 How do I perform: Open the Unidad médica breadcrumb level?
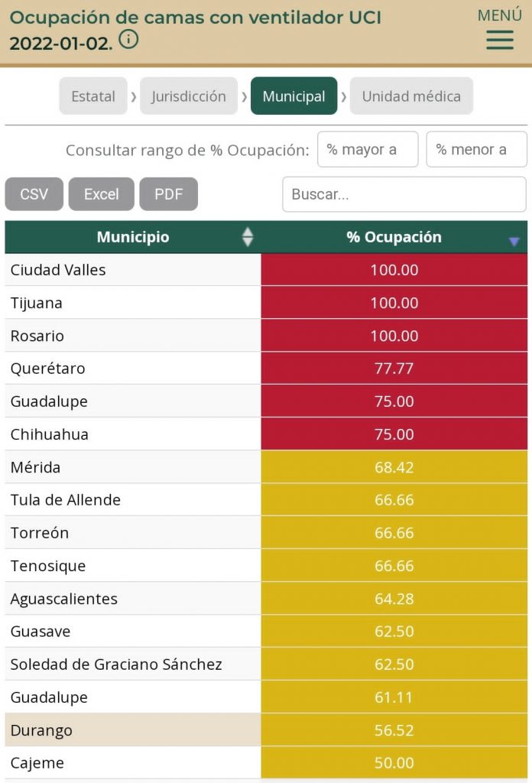[x=411, y=96]
